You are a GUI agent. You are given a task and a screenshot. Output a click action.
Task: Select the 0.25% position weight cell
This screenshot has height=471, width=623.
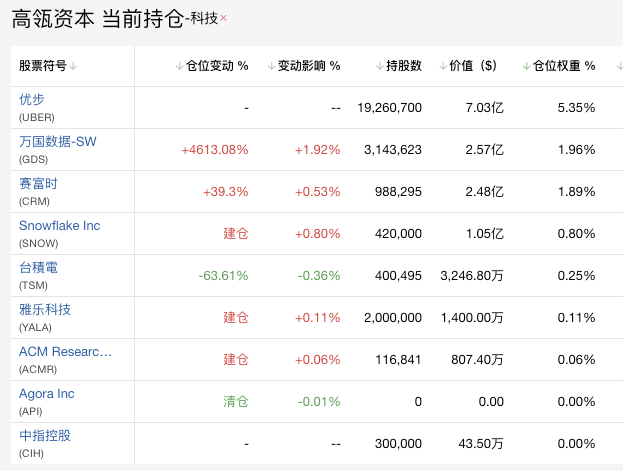point(576,276)
